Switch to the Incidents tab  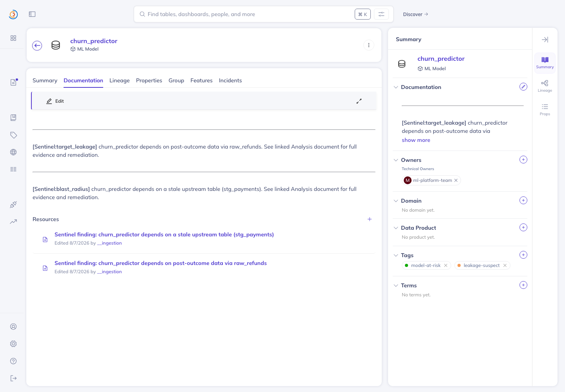(230, 80)
